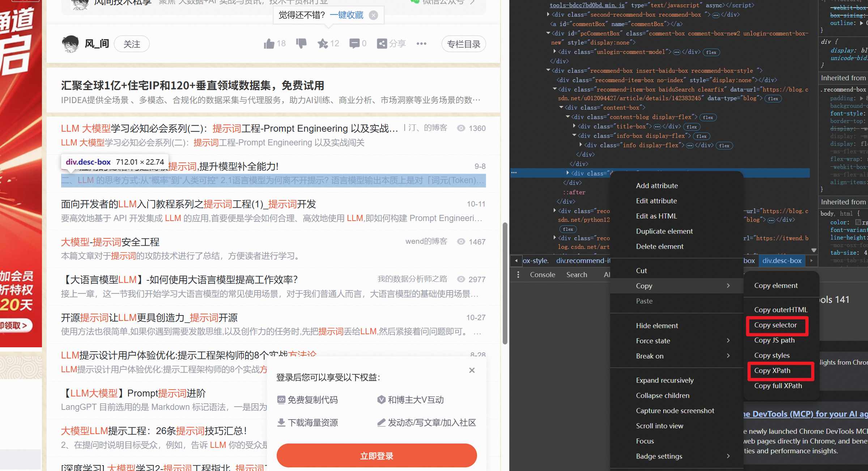Click the 分享 share icon

click(382, 44)
